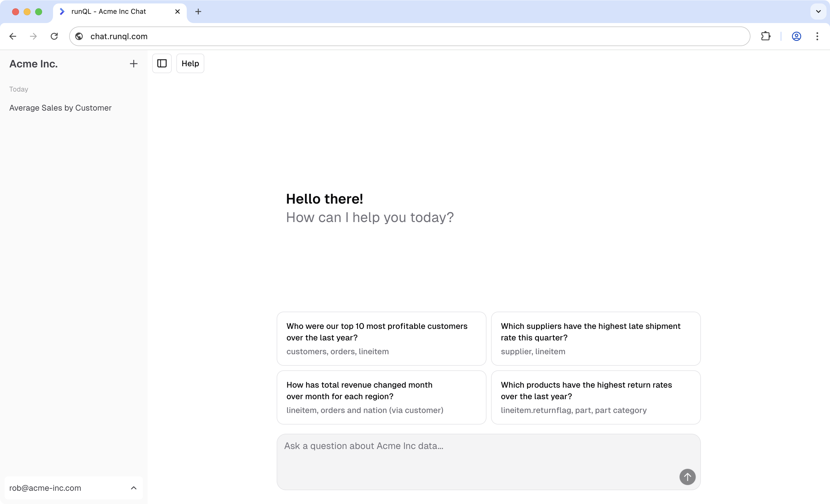
Task: Expand the rob@acme-inc.com account menu
Action: point(73,488)
